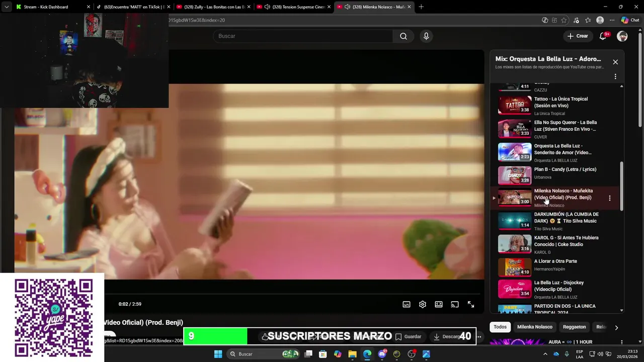Viewport: 644px width, 362px height.
Task: Seek along the video progress bar
Action: click(292, 294)
